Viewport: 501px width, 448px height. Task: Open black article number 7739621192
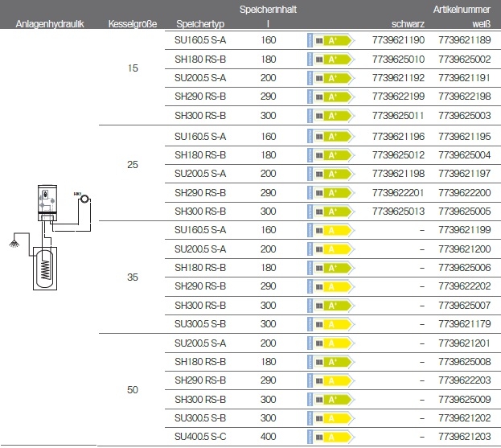tap(399, 78)
